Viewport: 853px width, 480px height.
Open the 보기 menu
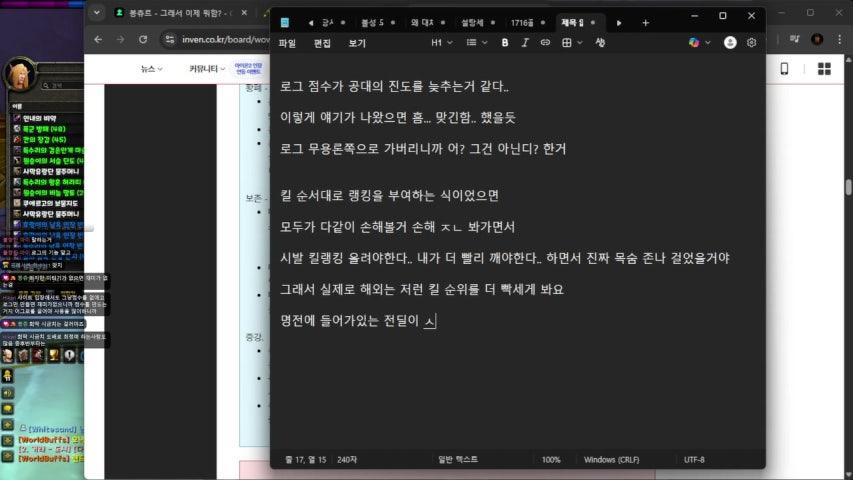pos(357,43)
